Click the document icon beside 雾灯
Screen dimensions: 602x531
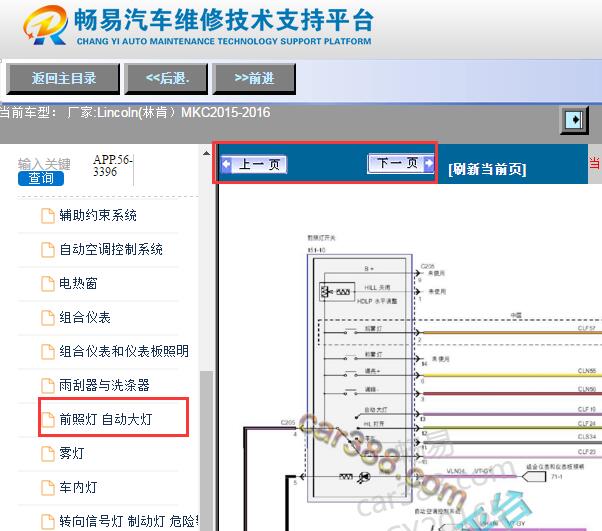48,454
